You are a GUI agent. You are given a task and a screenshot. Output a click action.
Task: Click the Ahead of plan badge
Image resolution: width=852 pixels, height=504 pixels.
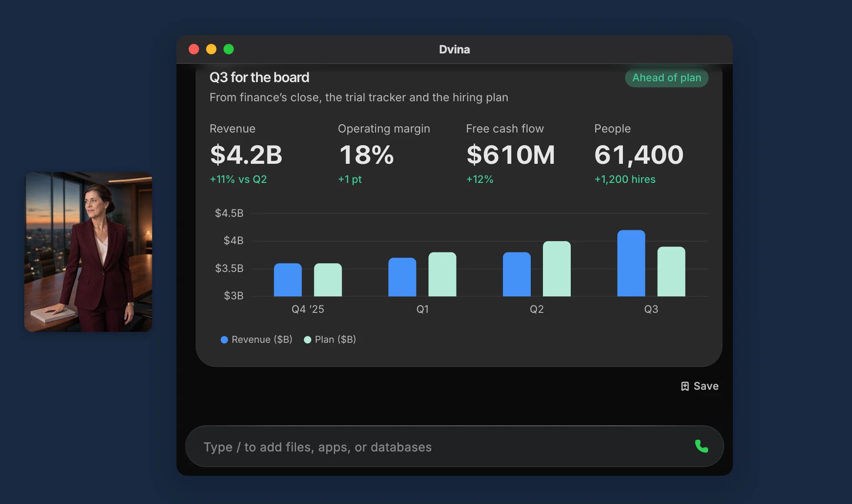tap(666, 78)
